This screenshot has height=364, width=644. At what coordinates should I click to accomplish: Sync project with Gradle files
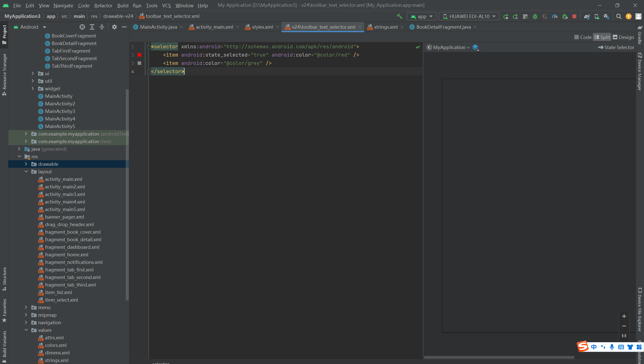587,16
